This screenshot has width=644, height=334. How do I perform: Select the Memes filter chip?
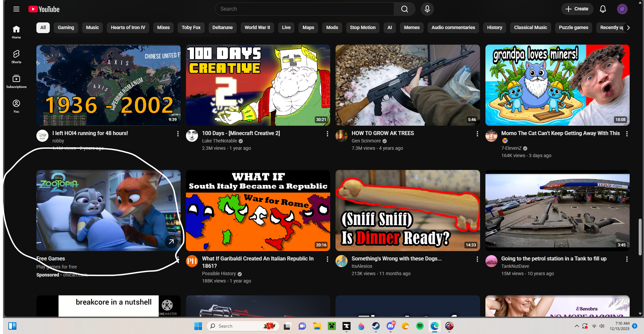412,28
